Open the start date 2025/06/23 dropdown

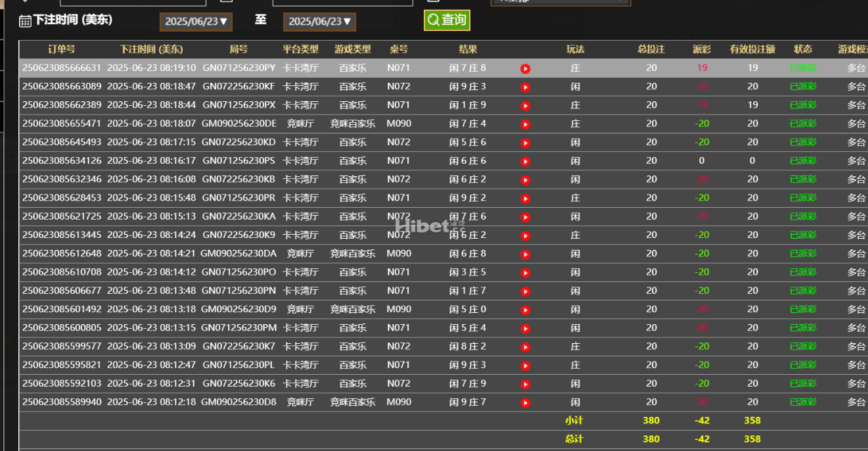pyautogui.click(x=196, y=22)
